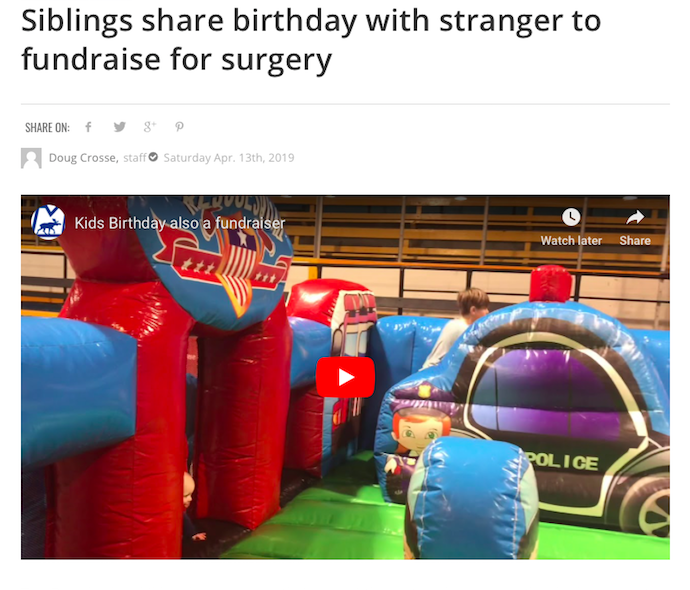The height and width of the screenshot is (590, 690).
Task: Open the moose channel logo
Action: pos(48,222)
